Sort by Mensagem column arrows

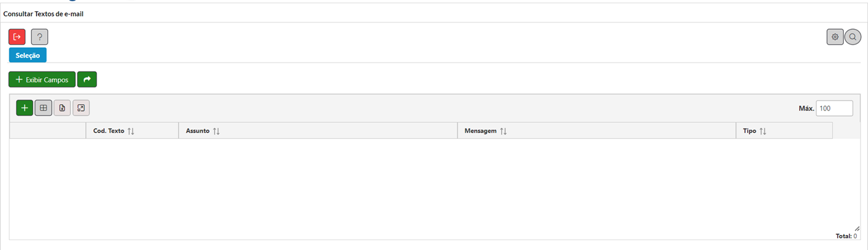click(503, 132)
